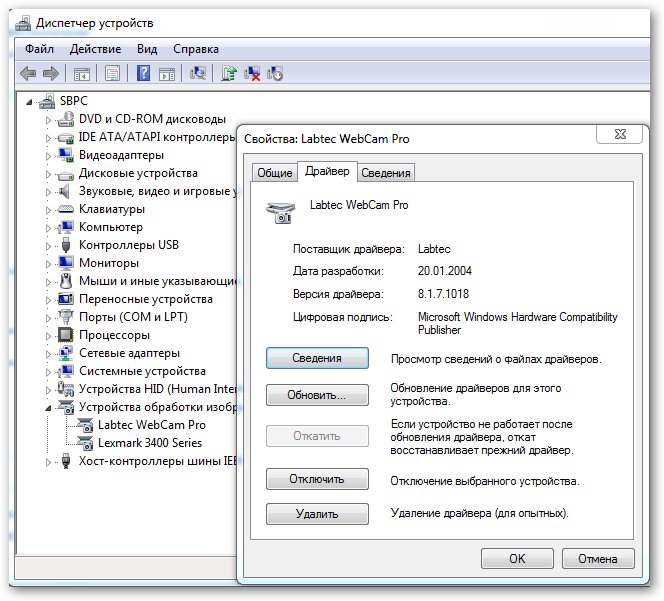Expand the Системные устройства node arrow
The width and height of the screenshot is (664, 601).
48,372
